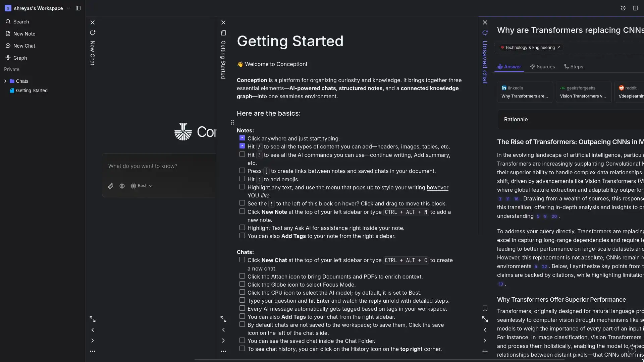The height and width of the screenshot is (362, 644).
Task: Open more options on Unsaved chat slide
Action: pos(485,351)
